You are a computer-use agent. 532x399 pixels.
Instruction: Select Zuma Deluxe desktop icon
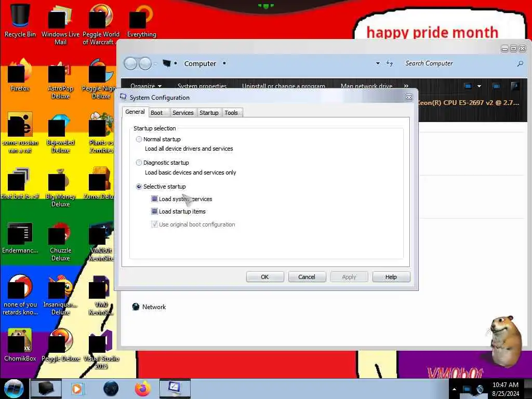click(x=99, y=183)
